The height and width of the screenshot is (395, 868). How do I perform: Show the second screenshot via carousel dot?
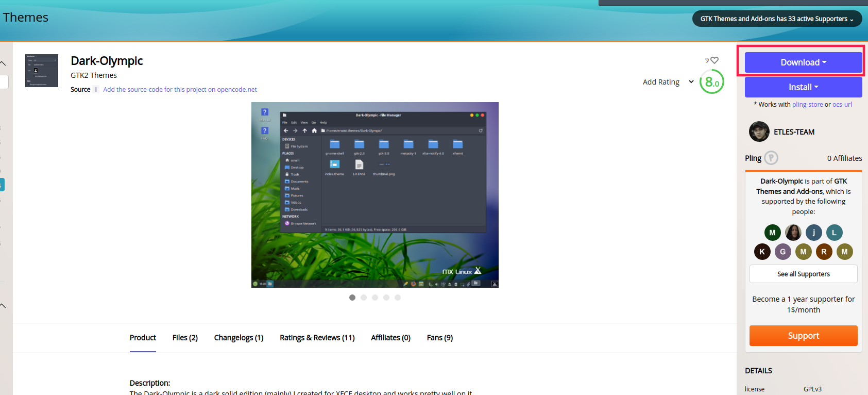click(364, 298)
